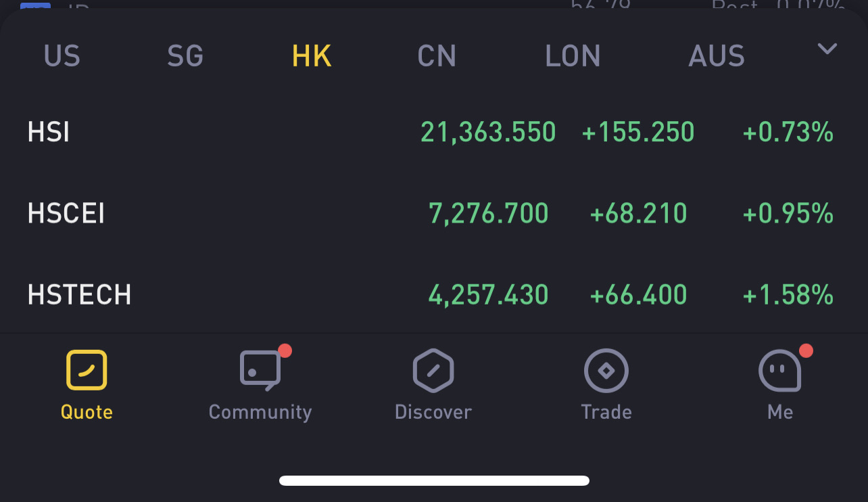Select the HK market tab

coord(312,56)
